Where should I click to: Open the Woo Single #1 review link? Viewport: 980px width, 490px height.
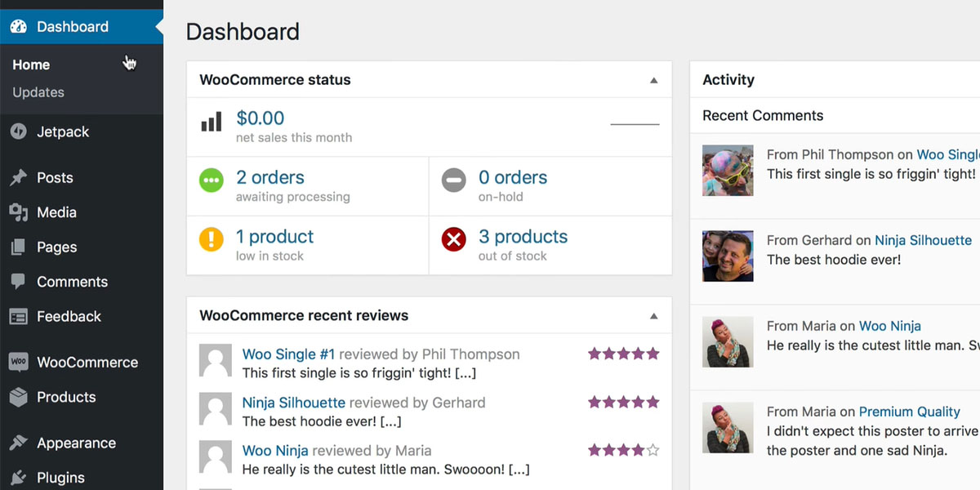pyautogui.click(x=288, y=354)
